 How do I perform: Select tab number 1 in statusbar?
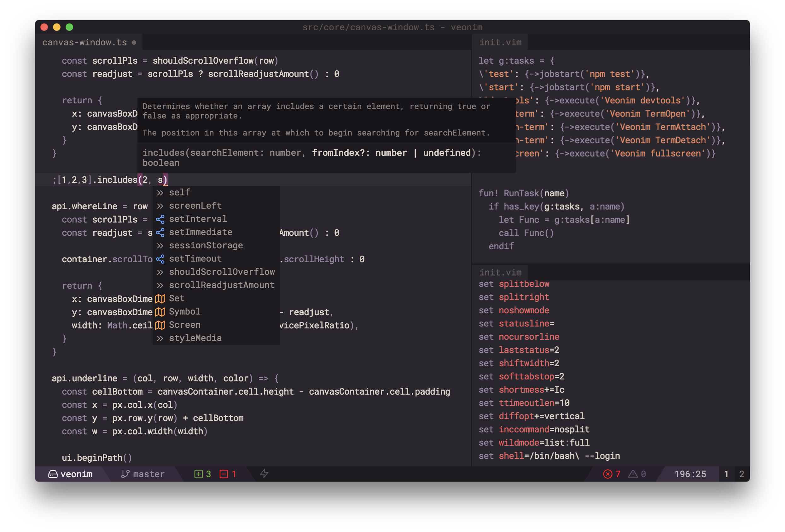coord(726,474)
